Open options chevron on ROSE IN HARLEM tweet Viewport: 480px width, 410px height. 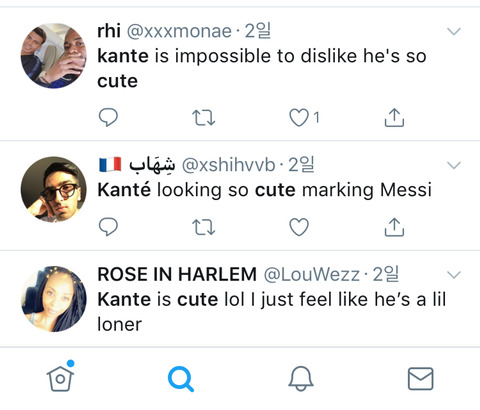pos(454,275)
